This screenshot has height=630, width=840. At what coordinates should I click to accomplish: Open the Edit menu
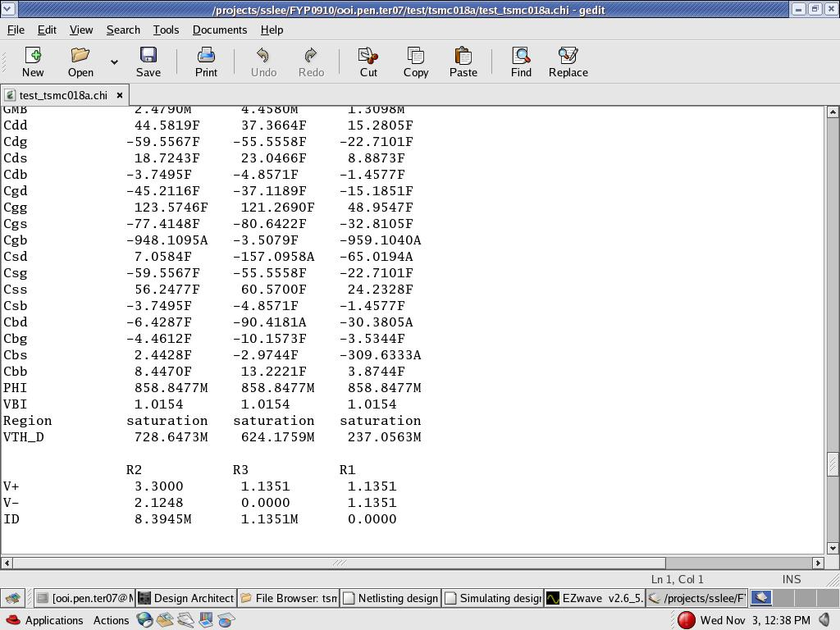click(47, 30)
